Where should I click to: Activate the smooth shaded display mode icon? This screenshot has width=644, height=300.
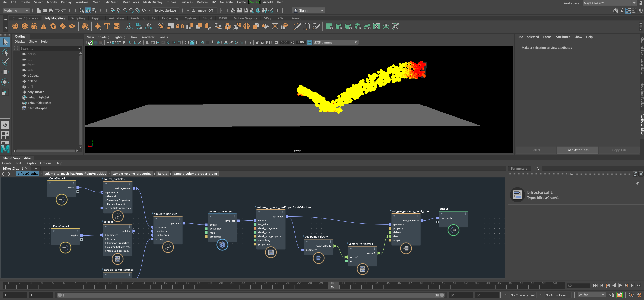coord(192,42)
